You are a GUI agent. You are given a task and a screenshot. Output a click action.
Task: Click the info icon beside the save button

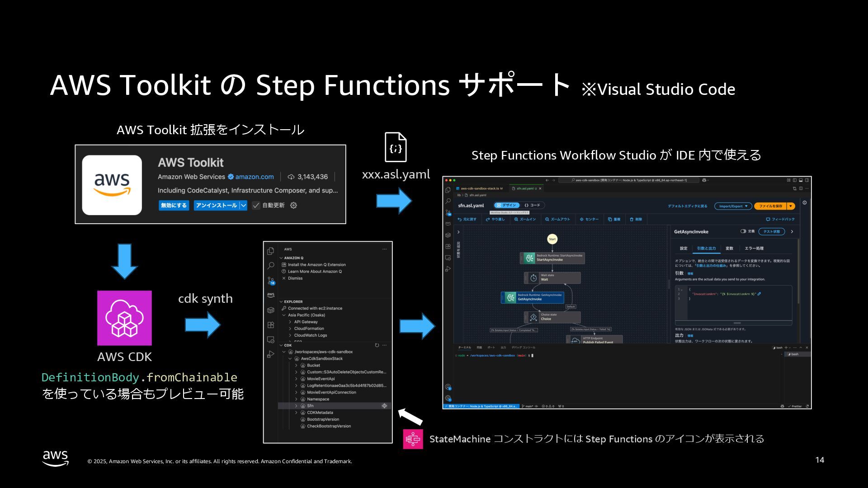[804, 202]
